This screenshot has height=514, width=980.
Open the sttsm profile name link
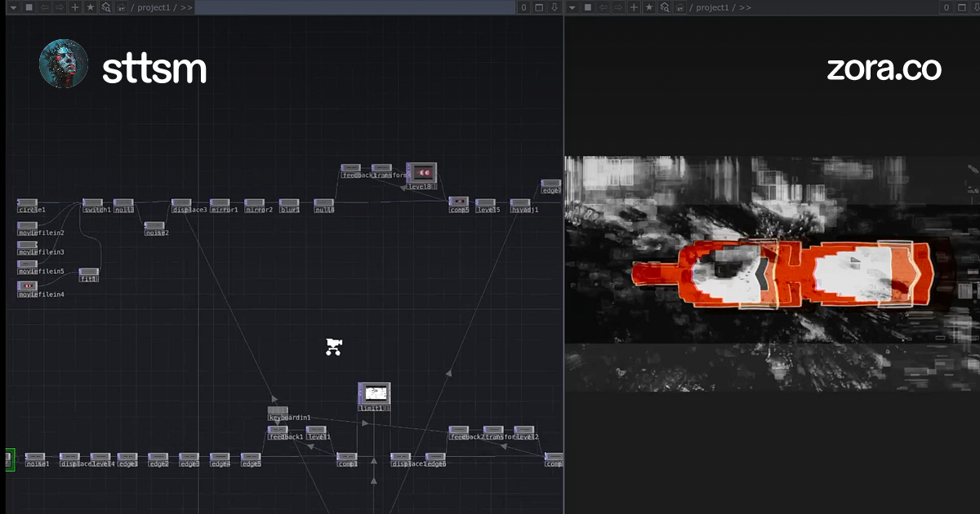coord(154,69)
